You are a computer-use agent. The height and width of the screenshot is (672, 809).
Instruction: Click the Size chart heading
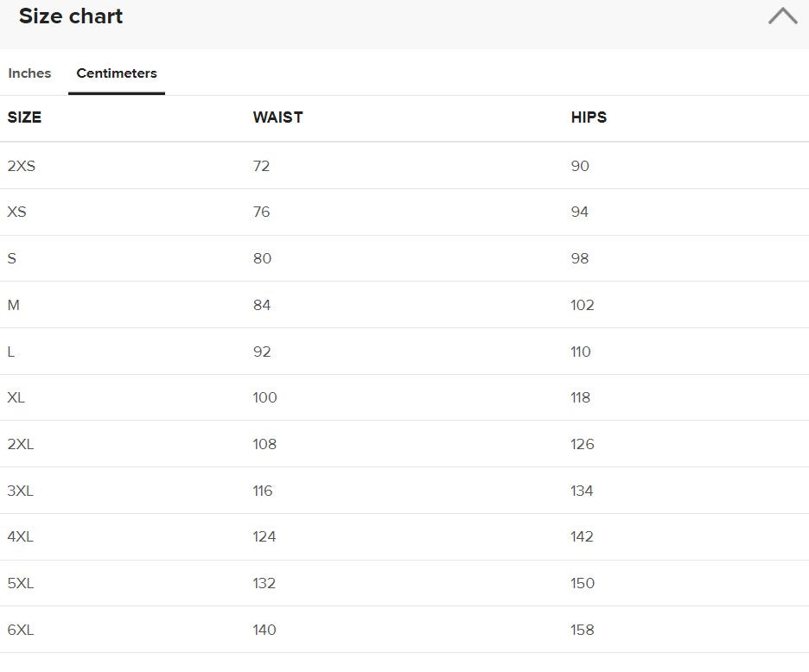click(x=71, y=16)
